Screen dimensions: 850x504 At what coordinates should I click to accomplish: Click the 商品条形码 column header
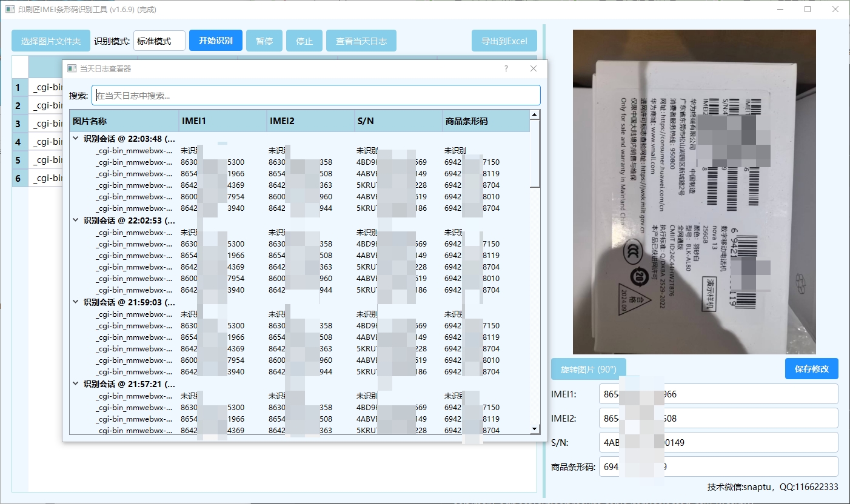click(x=485, y=121)
